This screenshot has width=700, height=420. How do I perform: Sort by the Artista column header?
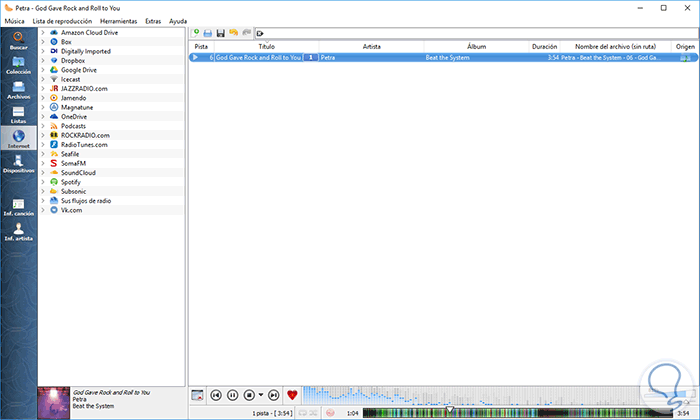click(x=371, y=46)
